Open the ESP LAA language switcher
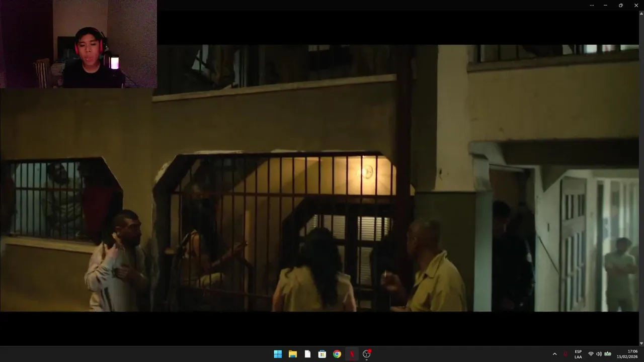 click(x=578, y=354)
